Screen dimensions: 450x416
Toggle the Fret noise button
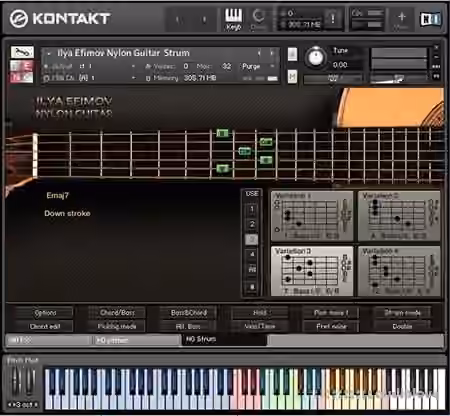point(331,326)
